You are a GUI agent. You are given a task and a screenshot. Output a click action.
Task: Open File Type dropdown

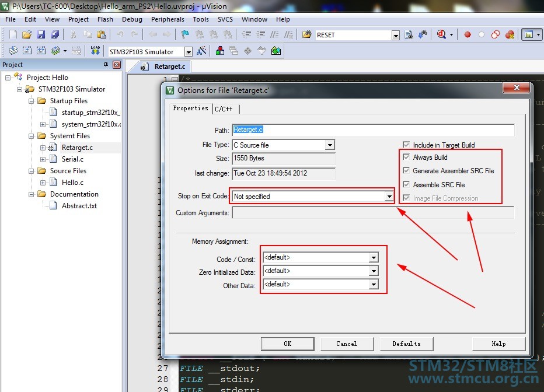(x=330, y=145)
